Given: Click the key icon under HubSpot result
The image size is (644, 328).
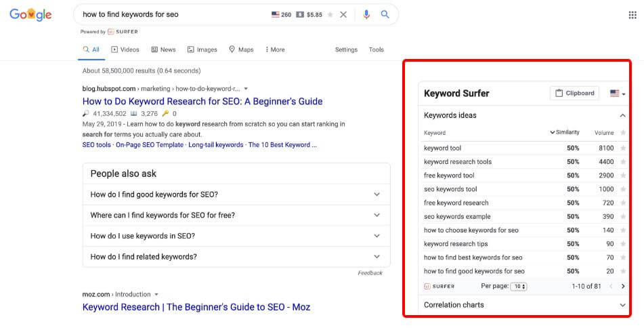Looking at the screenshot, I should click(165, 114).
